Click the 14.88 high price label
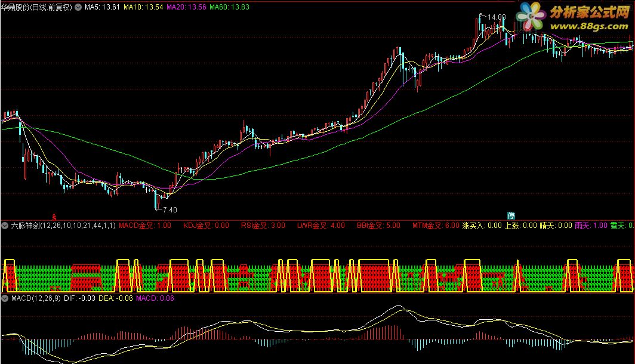This screenshot has height=364, width=635. 497,17
